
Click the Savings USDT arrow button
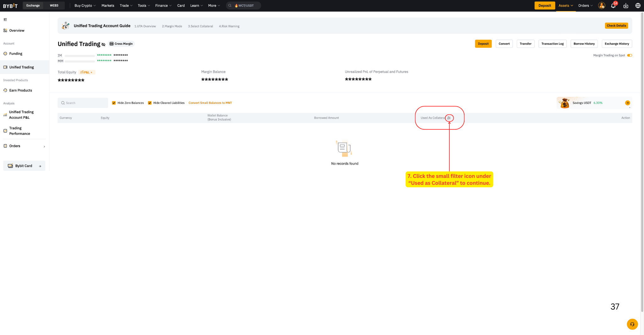click(627, 103)
